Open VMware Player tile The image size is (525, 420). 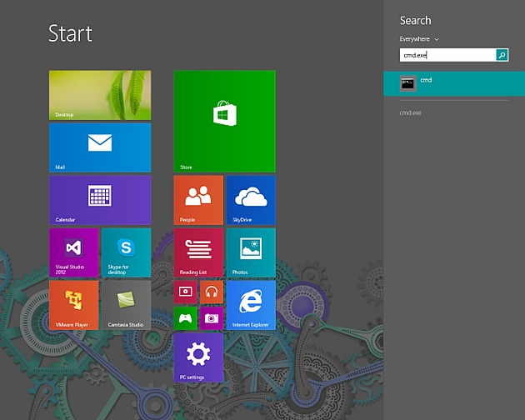click(74, 305)
